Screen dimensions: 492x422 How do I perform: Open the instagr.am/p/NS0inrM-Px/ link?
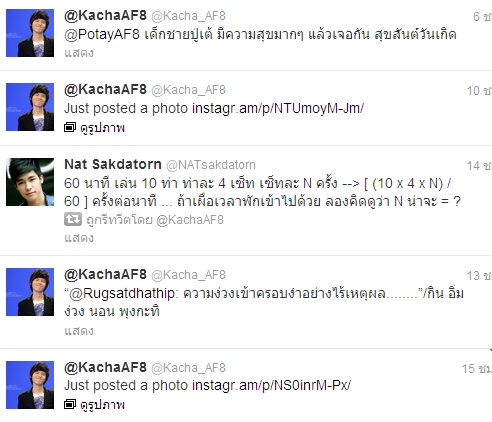tap(271, 385)
